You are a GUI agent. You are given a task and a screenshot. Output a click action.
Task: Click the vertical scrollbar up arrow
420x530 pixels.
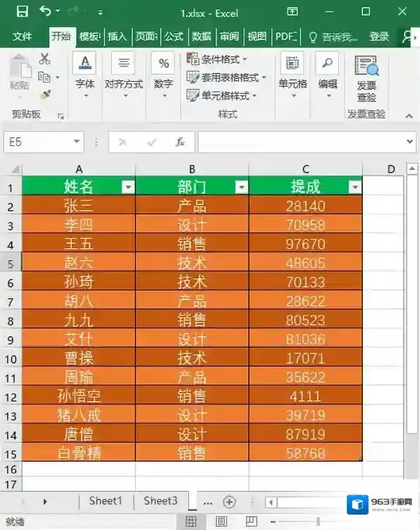tap(412, 168)
